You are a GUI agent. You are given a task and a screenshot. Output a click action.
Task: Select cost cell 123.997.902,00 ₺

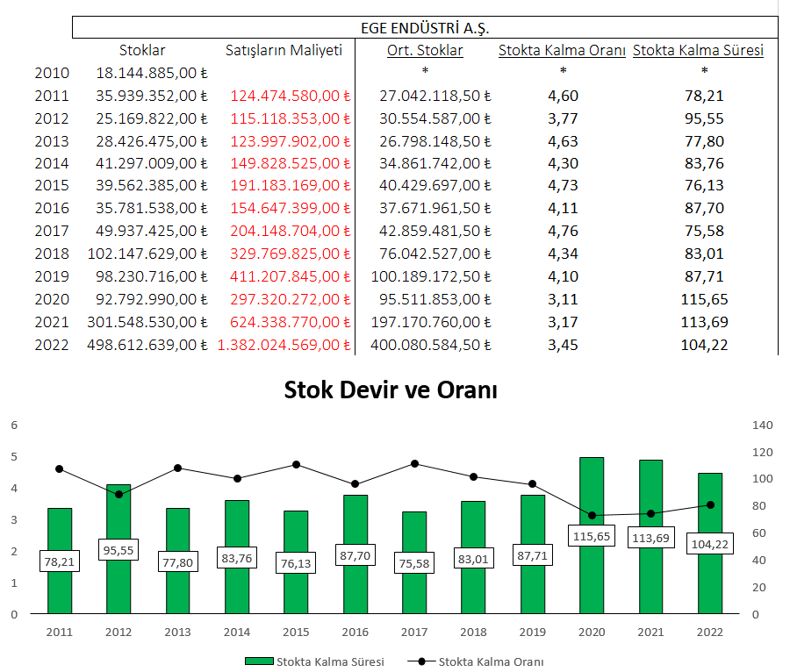(291, 141)
